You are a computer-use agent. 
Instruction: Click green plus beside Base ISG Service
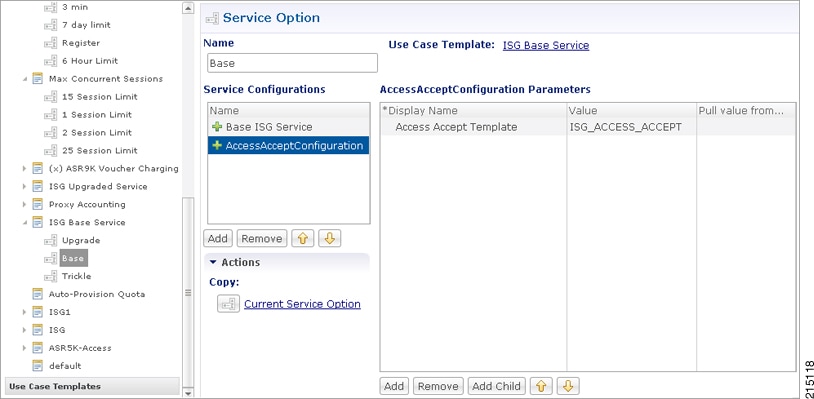[x=217, y=127]
